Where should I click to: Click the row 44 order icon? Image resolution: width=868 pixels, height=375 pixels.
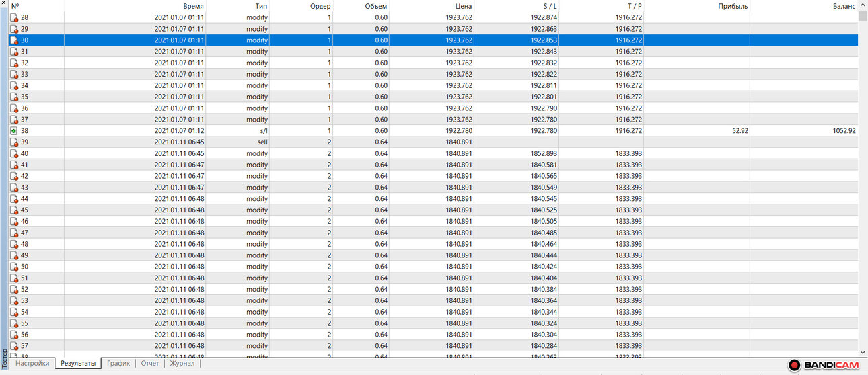tap(14, 199)
